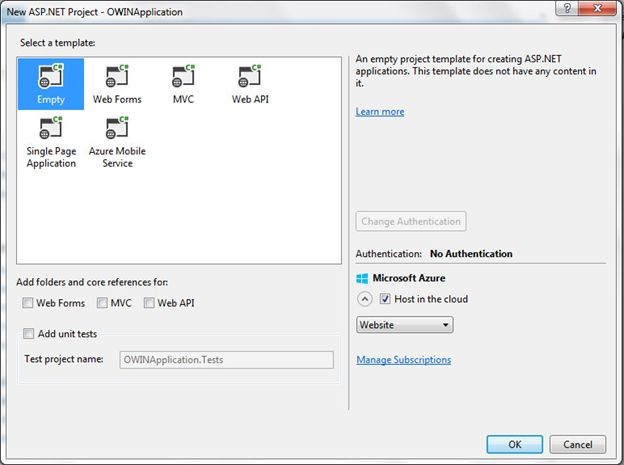The image size is (624, 465).
Task: Click the Microsoft Azure Windows logo
Action: pos(362,278)
